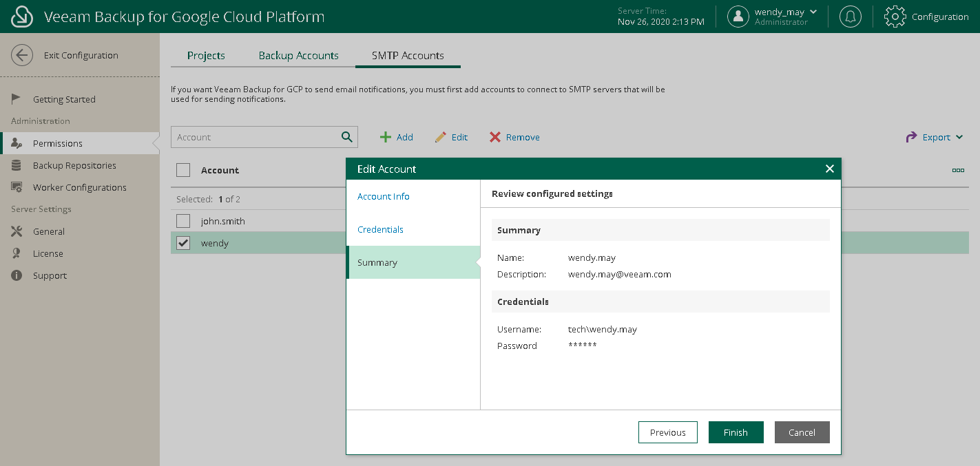
Task: Check the john.smith account checkbox
Action: click(x=183, y=221)
